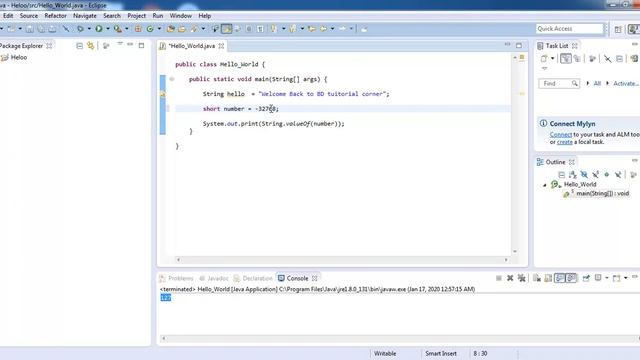
Task: Toggle Link with Editor in Package Explorer
Action: 90,46
